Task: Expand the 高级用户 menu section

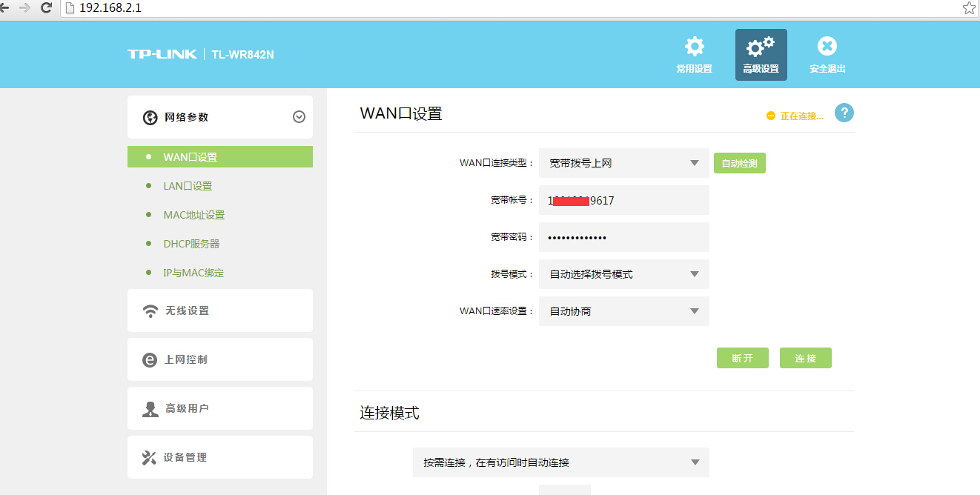Action: click(x=220, y=408)
